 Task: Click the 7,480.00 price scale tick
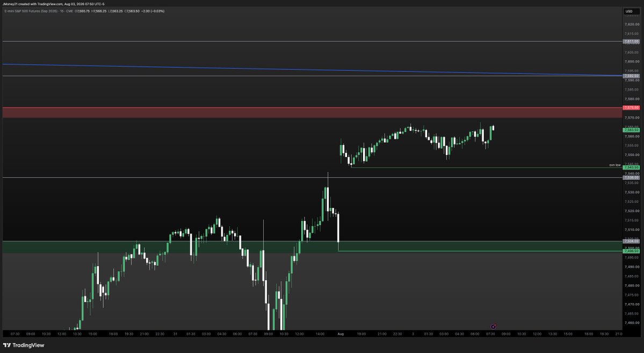pyautogui.click(x=632, y=285)
